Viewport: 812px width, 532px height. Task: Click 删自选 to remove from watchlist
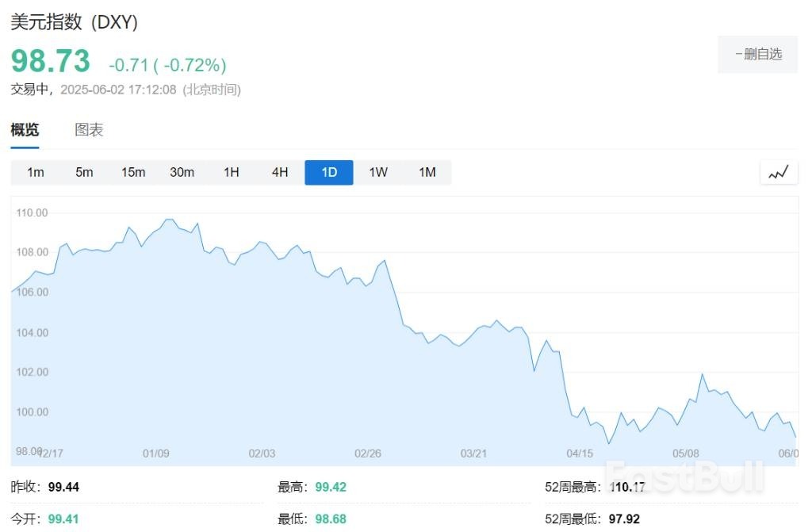coord(757,54)
